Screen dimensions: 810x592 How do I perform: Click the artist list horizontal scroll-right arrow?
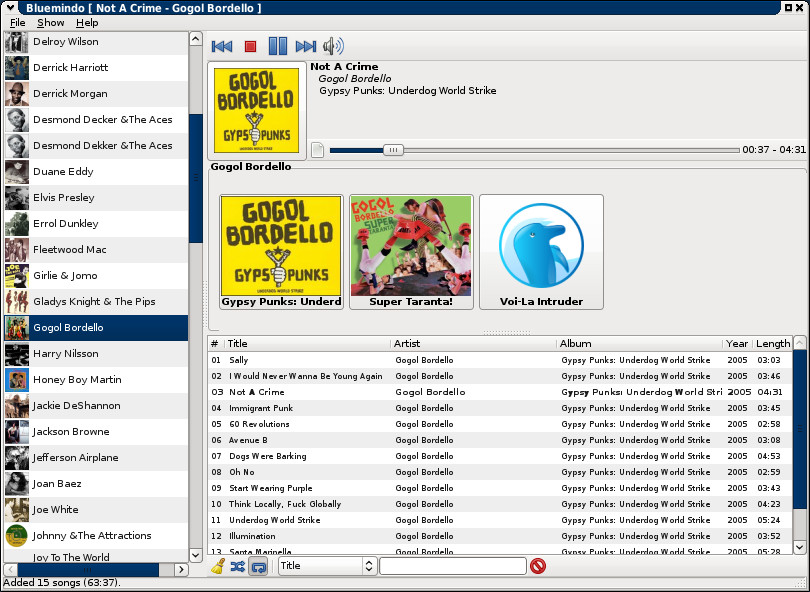[181, 570]
